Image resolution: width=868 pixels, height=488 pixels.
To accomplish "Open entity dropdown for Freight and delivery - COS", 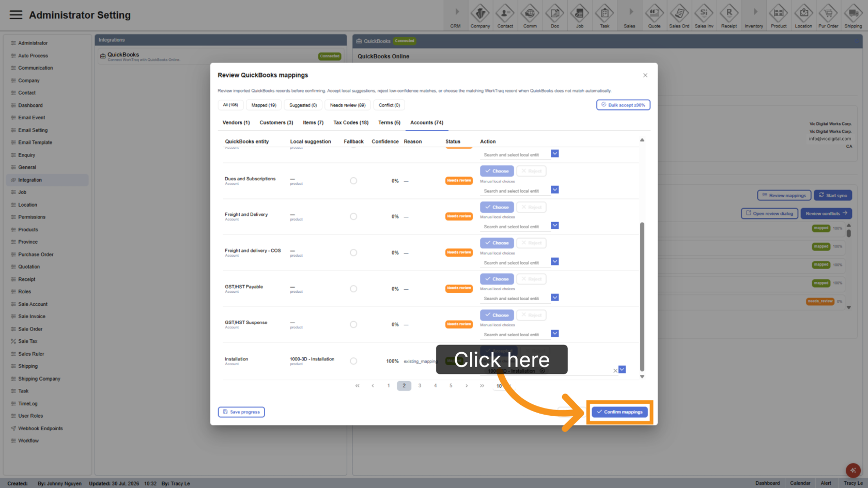I will tap(555, 261).
